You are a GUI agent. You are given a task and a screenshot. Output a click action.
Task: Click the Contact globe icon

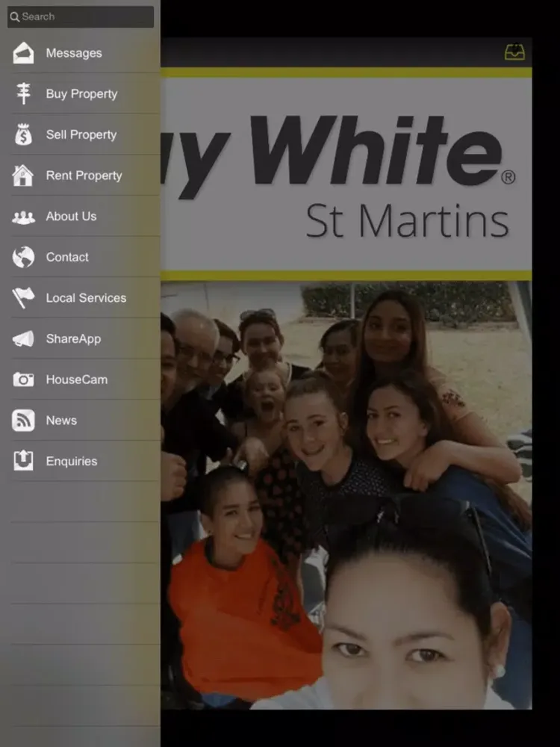pyautogui.click(x=23, y=257)
